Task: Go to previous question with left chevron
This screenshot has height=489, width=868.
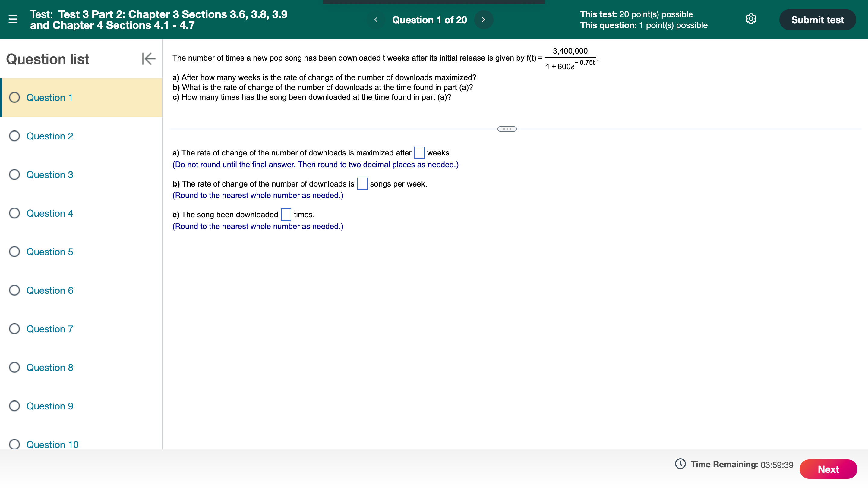Action: [x=375, y=19]
